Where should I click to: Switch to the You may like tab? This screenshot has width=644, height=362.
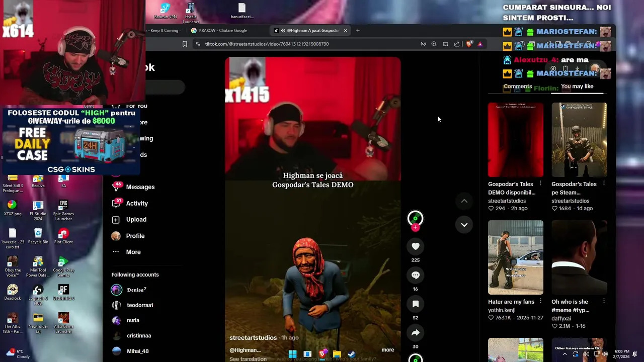[577, 86]
